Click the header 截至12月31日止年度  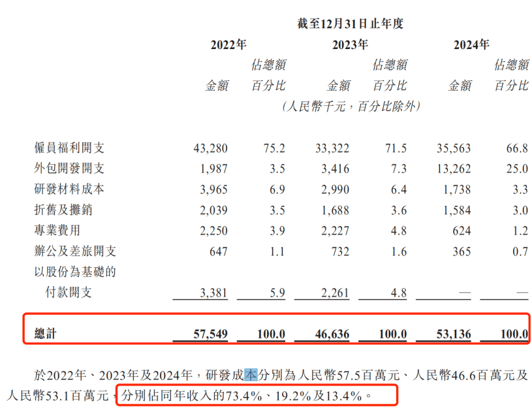coord(351,24)
